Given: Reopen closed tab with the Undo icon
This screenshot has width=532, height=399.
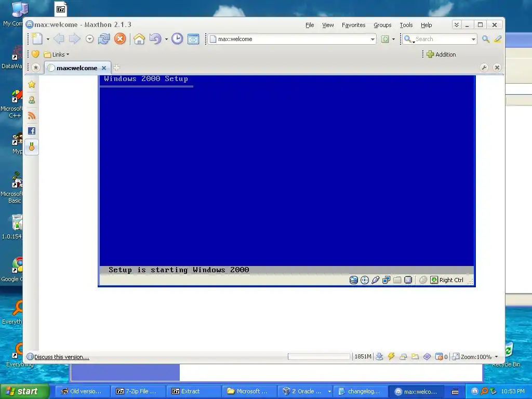Looking at the screenshot, I should coord(155,39).
